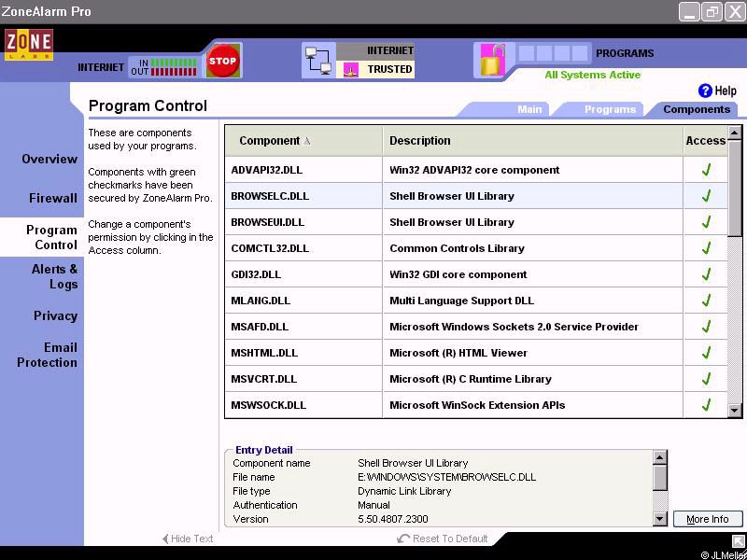Click the TRUSTED zone label
The image size is (747, 560).
pos(389,69)
